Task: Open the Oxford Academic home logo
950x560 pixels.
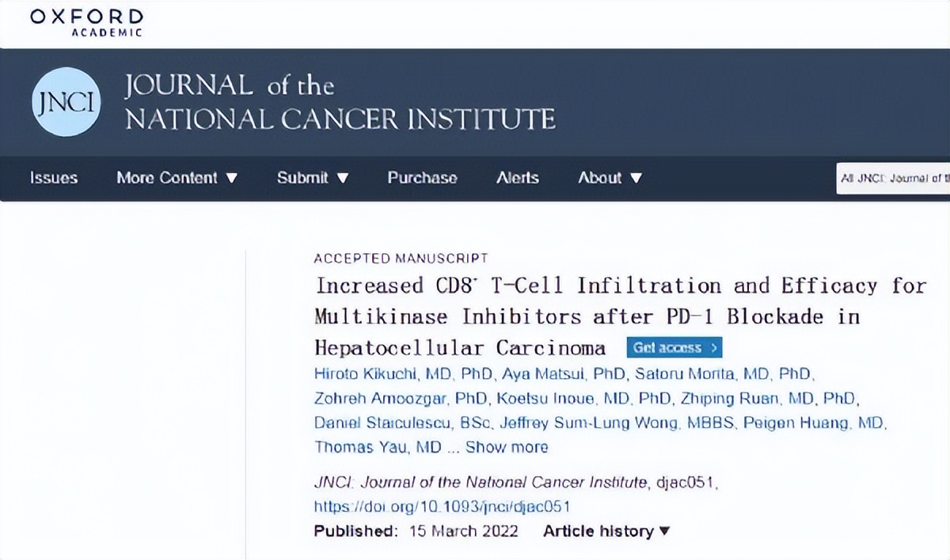Action: pyautogui.click(x=87, y=23)
